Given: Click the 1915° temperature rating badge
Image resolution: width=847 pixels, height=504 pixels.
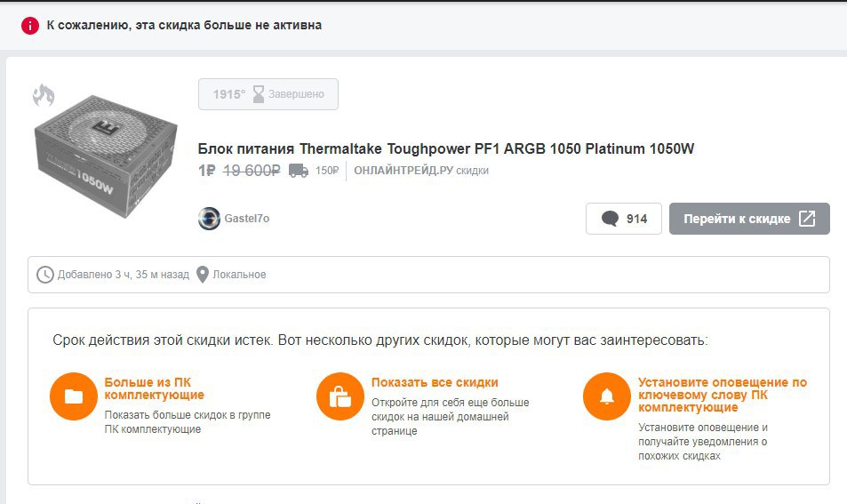Looking at the screenshot, I should (x=229, y=94).
